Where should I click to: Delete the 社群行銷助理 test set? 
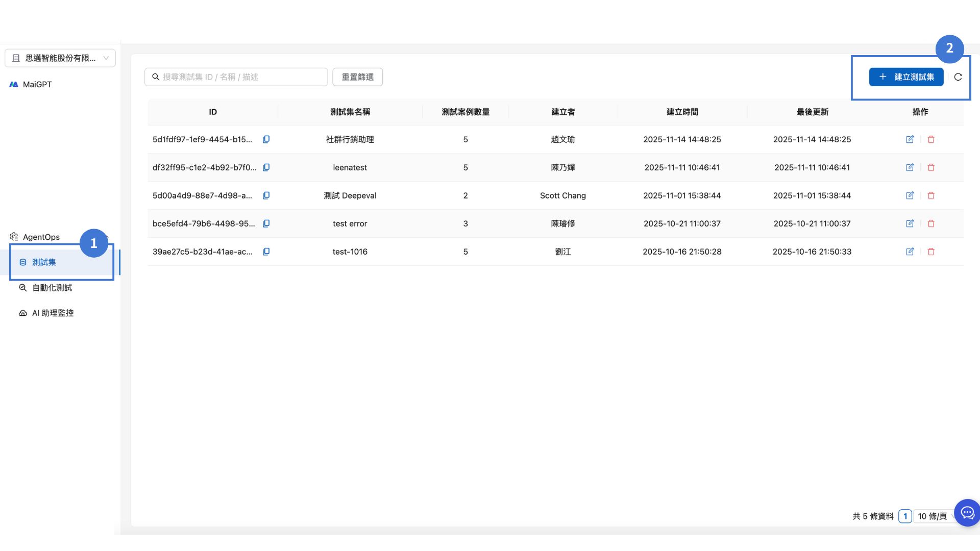930,139
